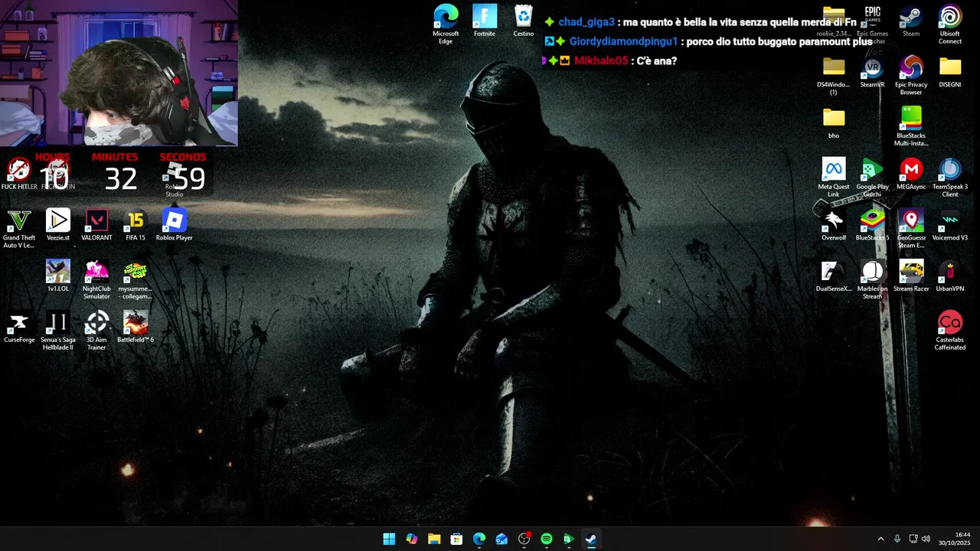This screenshot has height=551, width=980.
Task: Open Veezie.st desktop shortcut
Action: [x=58, y=225]
